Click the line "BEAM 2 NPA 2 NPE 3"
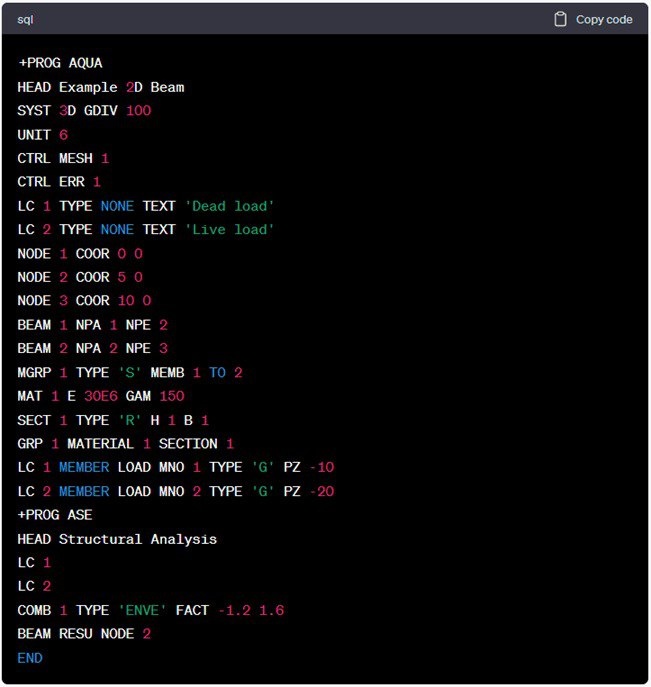The image size is (651, 687). coord(92,348)
